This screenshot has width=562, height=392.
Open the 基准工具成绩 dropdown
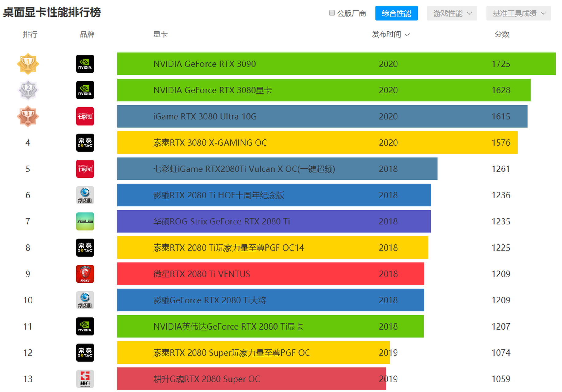click(x=518, y=13)
